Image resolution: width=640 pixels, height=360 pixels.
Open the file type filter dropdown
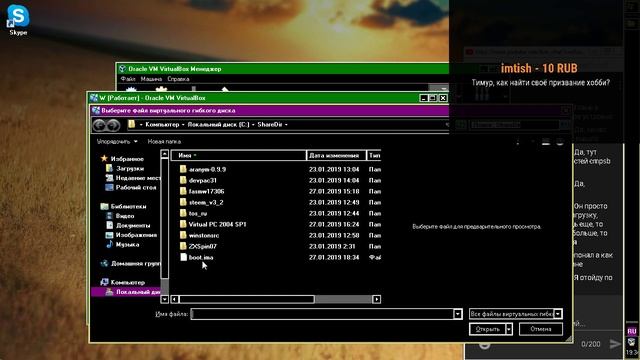(516, 314)
